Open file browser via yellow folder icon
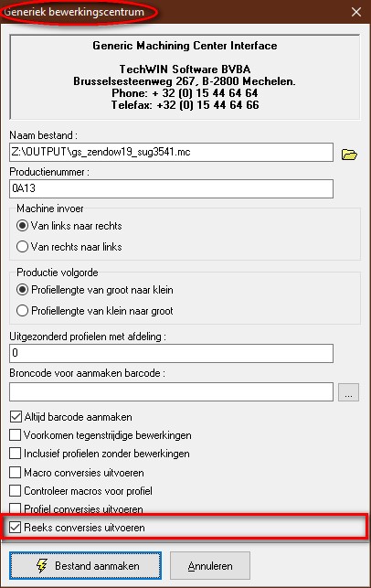 [349, 155]
